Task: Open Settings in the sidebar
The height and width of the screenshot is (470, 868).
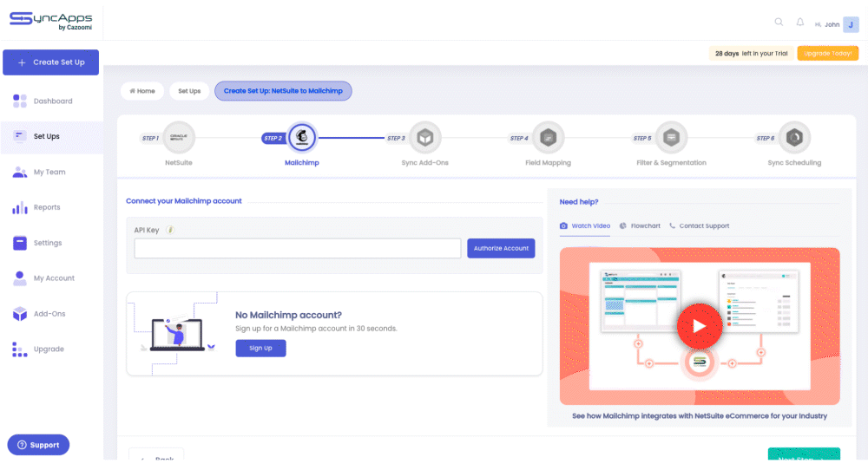Action: (48, 243)
